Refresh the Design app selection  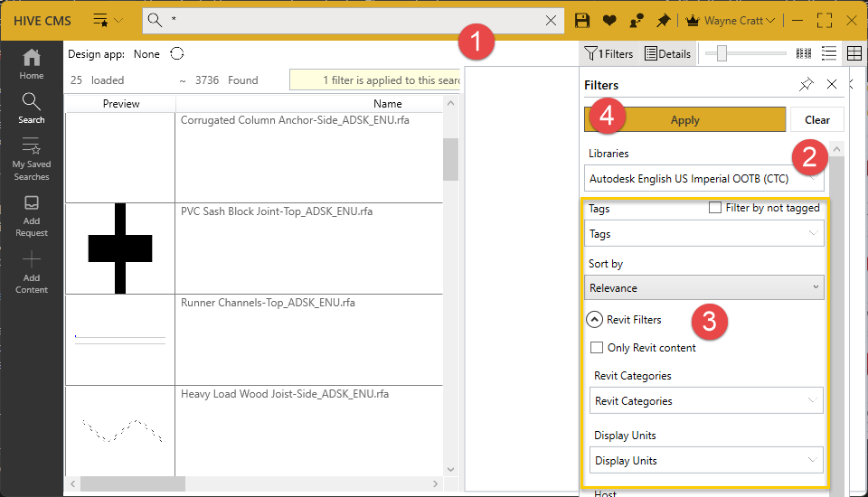176,53
